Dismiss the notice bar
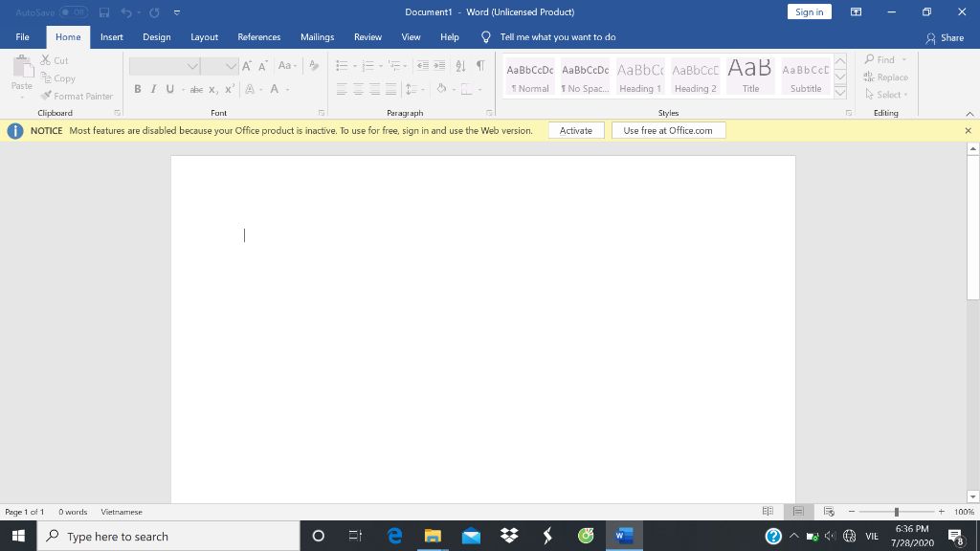 (968, 130)
